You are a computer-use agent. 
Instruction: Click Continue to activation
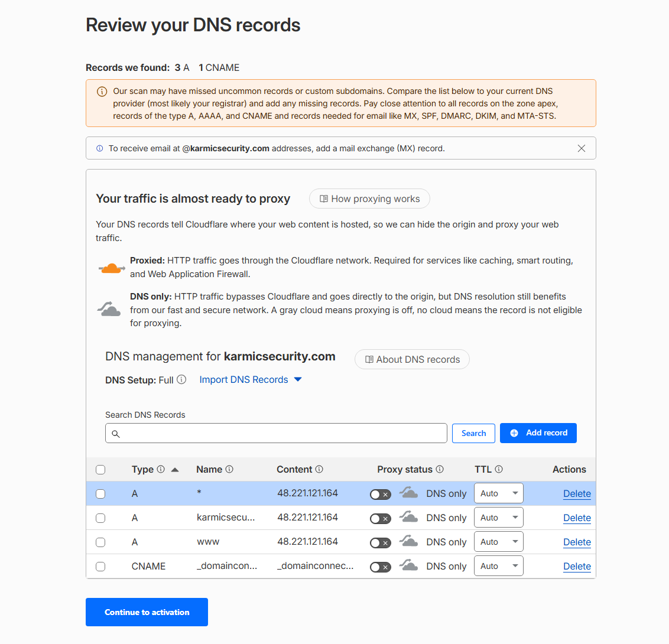click(147, 612)
